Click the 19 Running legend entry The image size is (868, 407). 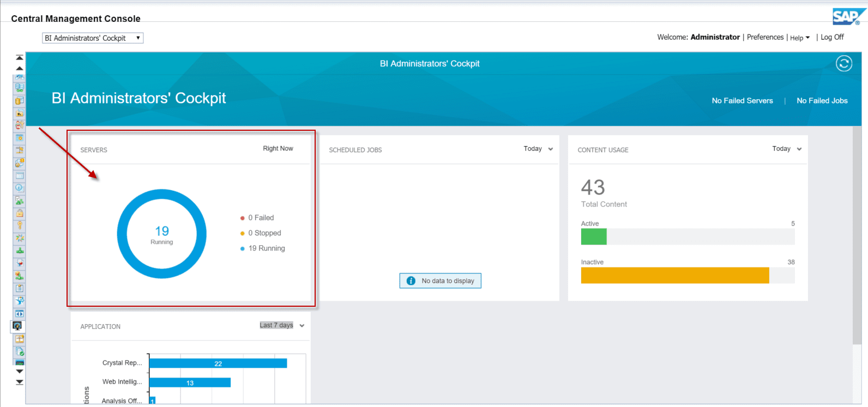(263, 248)
